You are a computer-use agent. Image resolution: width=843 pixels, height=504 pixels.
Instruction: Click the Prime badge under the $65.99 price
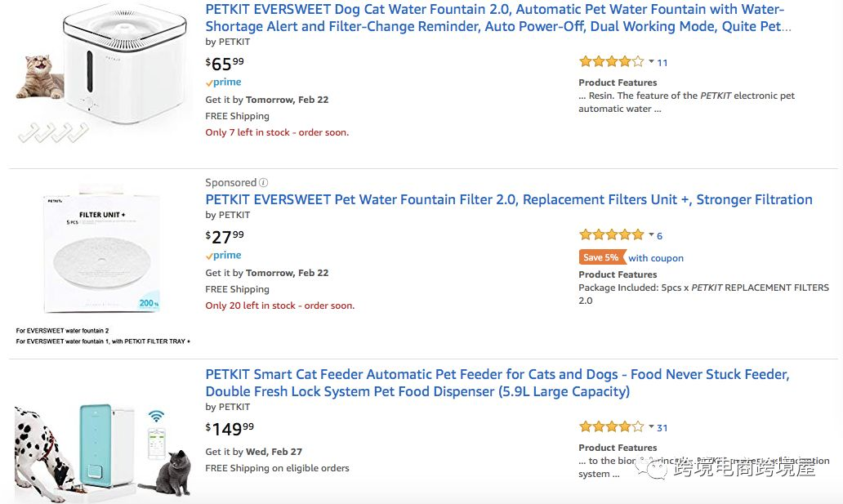pyautogui.click(x=223, y=83)
